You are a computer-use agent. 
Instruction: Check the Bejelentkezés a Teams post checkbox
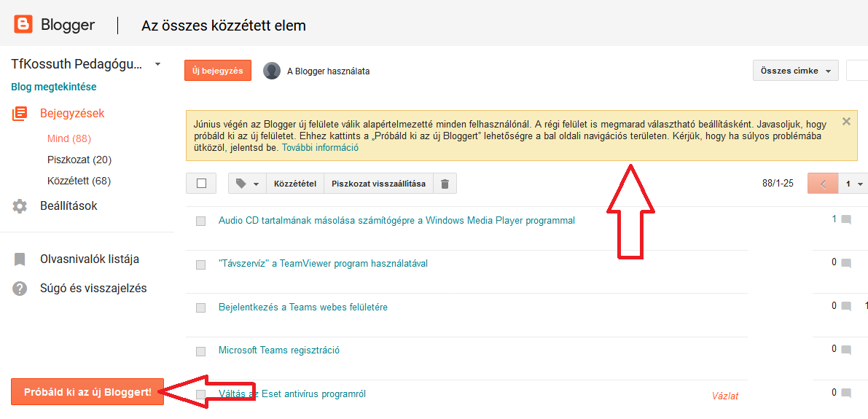pos(201,308)
